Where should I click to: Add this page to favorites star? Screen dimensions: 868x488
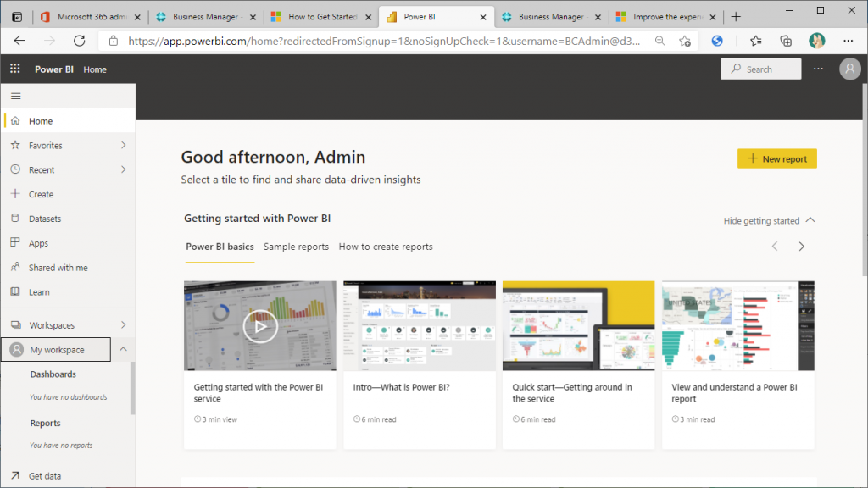click(685, 41)
